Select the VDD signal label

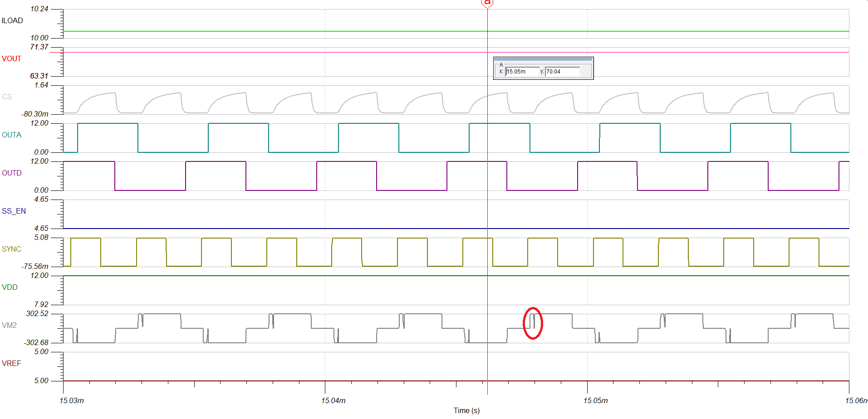coord(10,287)
